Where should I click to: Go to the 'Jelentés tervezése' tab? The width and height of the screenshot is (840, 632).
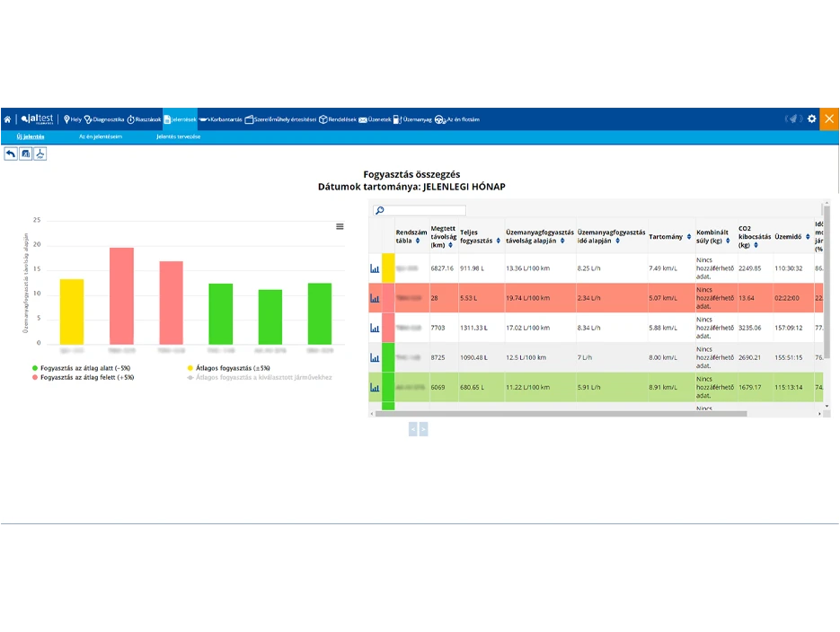(x=178, y=137)
